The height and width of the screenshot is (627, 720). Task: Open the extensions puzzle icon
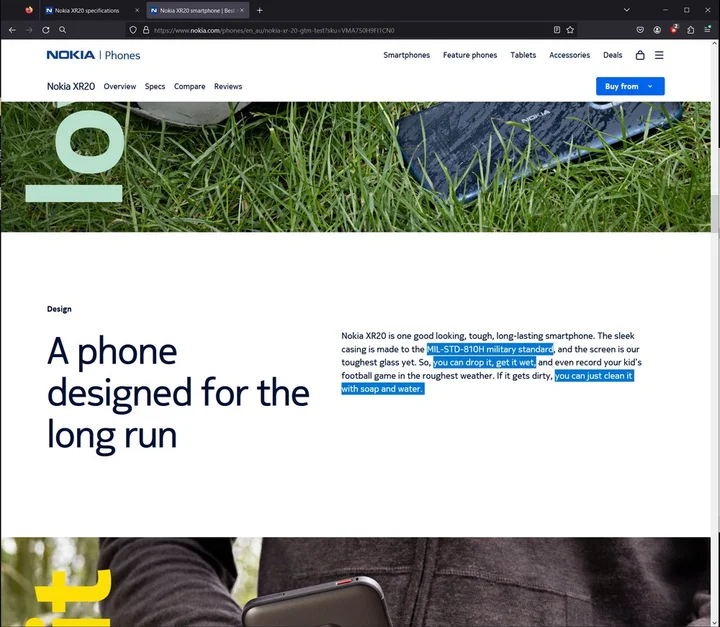[691, 30]
